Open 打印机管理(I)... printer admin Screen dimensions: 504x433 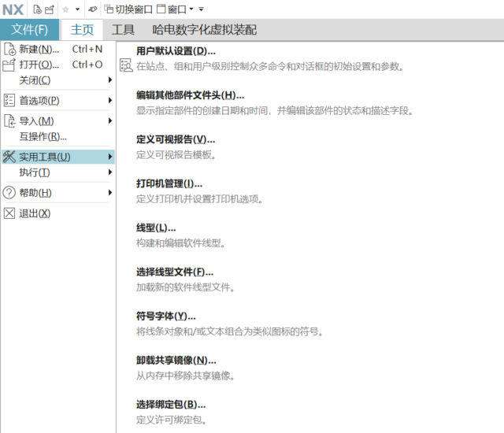169,183
